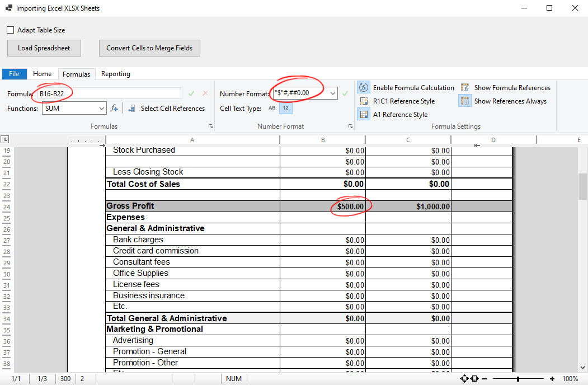
Task: Toggle Show Formula References
Action: [x=506, y=88]
